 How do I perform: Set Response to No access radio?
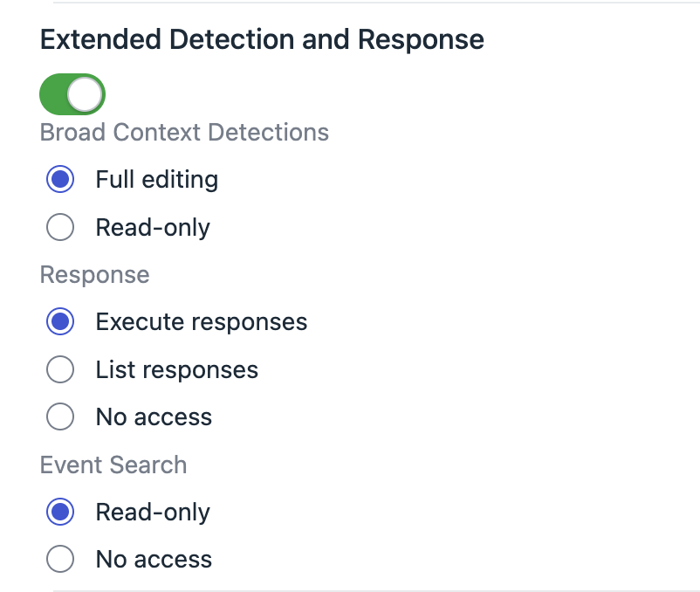[x=60, y=416]
